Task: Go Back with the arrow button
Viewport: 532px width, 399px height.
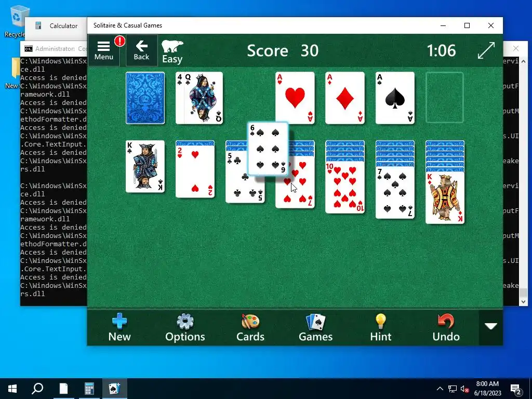Action: 141,50
